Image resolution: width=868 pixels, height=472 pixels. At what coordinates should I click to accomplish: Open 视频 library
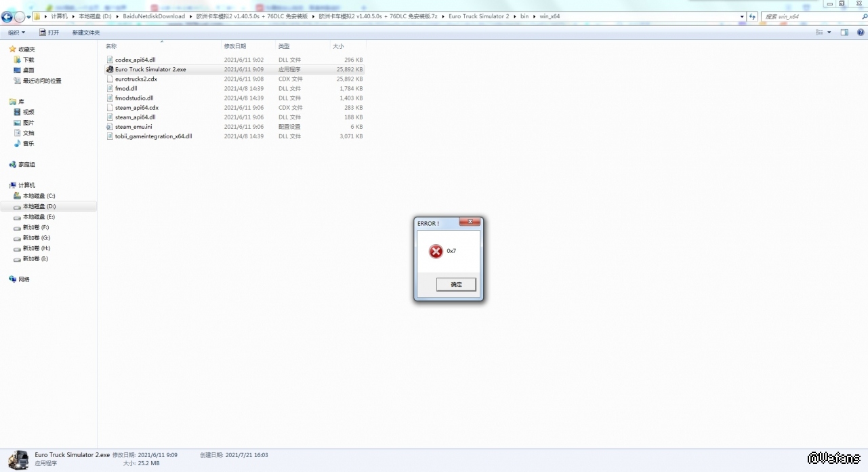(28, 112)
